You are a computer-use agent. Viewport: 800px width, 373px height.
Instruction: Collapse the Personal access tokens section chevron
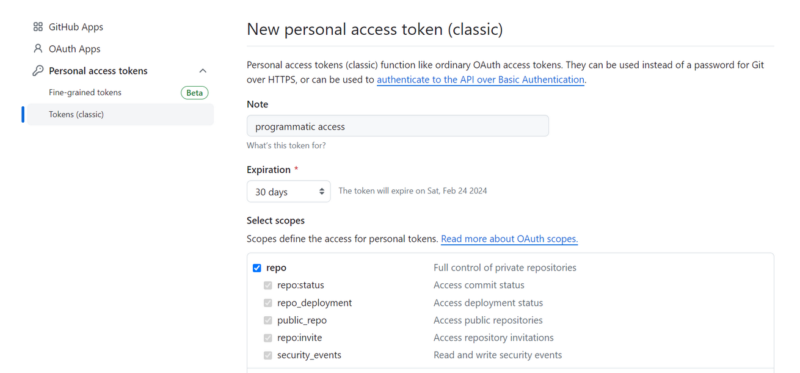[x=203, y=71]
